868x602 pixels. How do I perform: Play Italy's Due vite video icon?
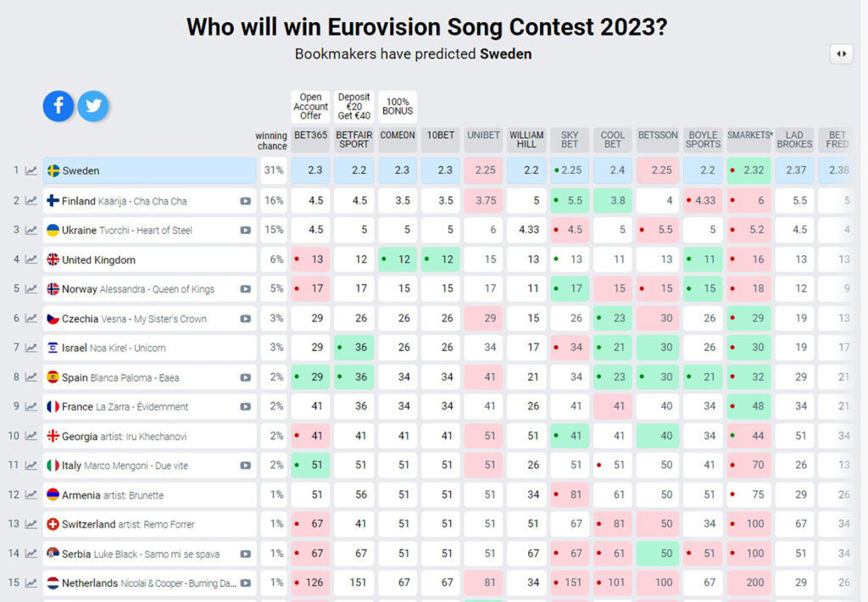(x=245, y=465)
